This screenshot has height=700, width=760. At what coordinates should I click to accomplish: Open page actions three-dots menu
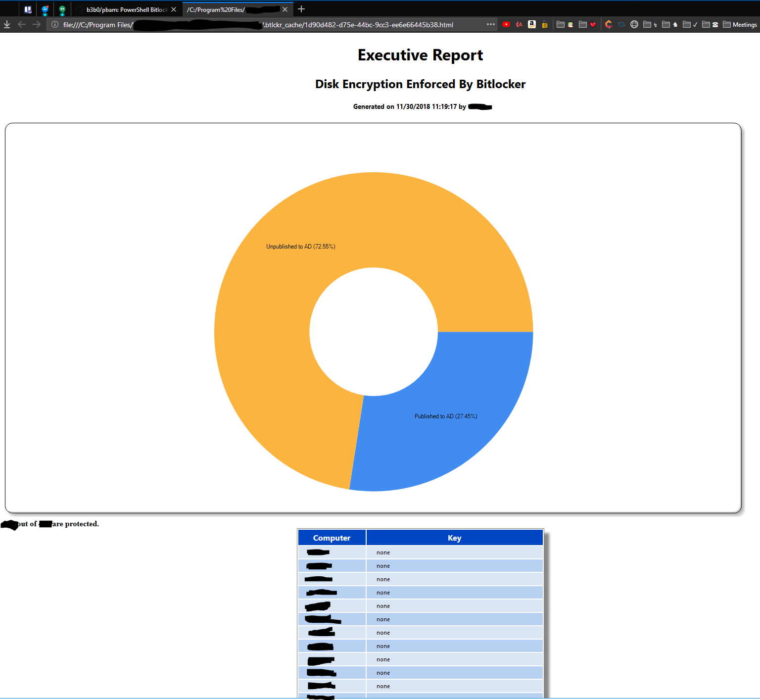(490, 24)
